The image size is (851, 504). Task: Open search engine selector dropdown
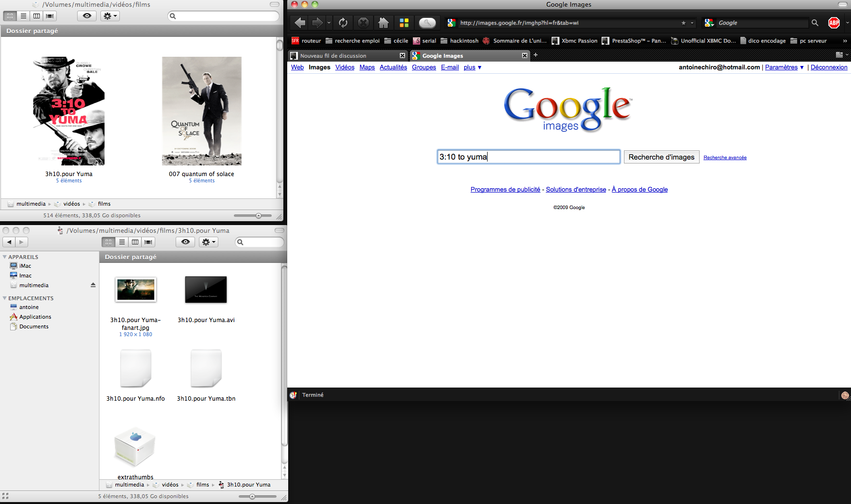[x=709, y=23]
